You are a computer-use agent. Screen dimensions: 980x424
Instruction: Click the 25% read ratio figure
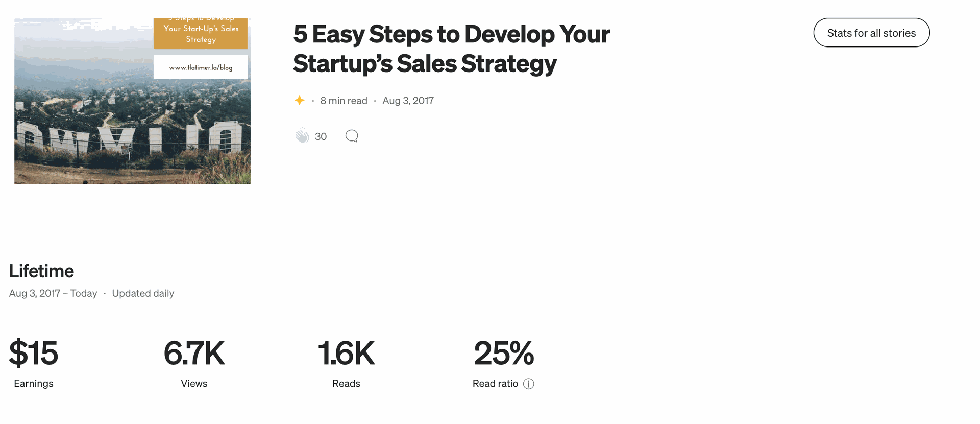[x=504, y=352]
